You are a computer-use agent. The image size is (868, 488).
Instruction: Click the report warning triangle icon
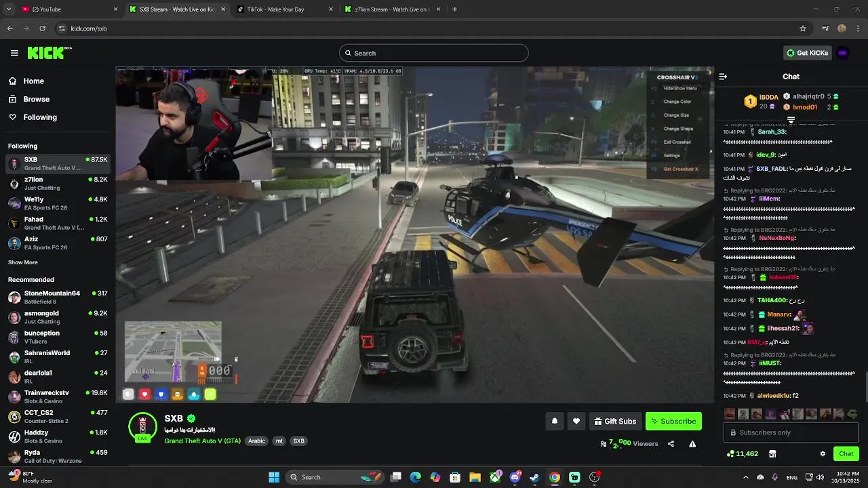click(692, 444)
